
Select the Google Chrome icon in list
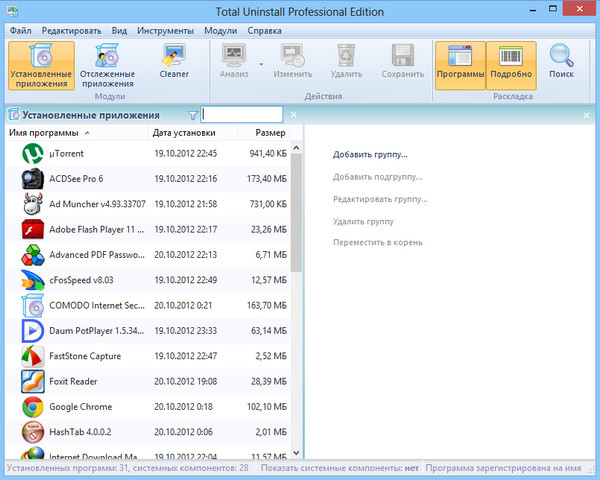click(33, 407)
